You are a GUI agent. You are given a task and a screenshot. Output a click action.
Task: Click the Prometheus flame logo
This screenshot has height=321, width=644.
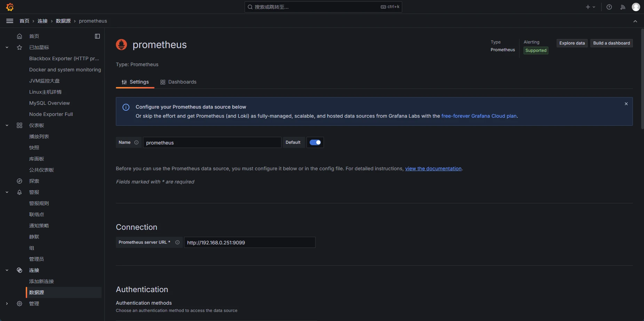point(121,45)
